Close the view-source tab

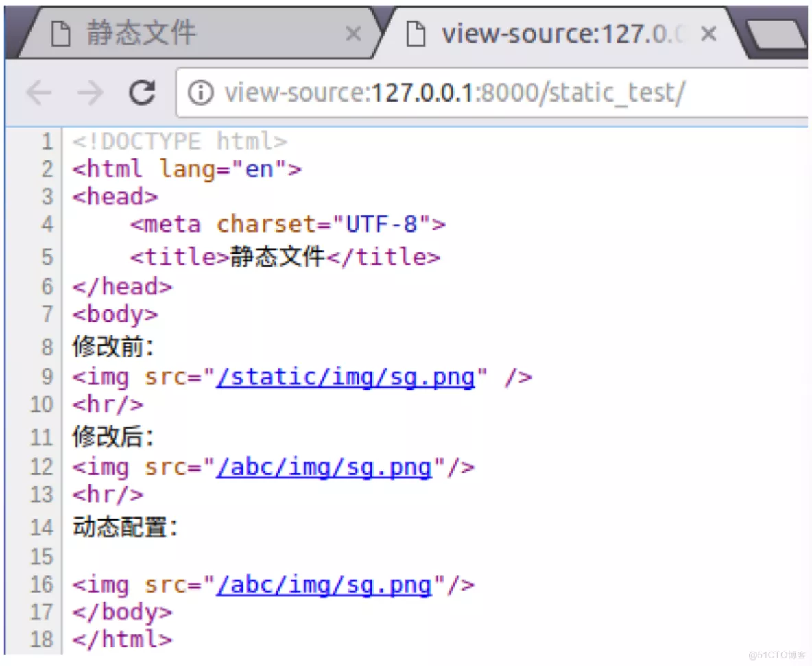click(708, 34)
